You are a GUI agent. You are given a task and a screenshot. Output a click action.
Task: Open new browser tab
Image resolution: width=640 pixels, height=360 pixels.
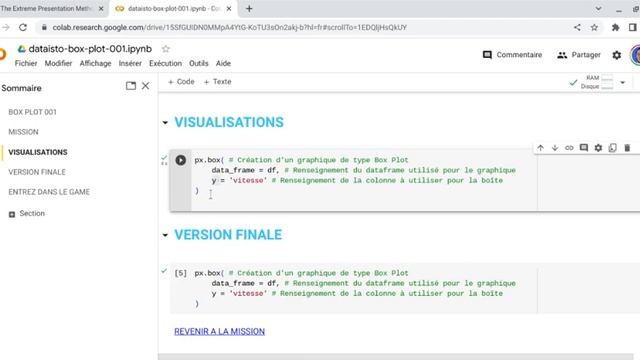[x=249, y=9]
